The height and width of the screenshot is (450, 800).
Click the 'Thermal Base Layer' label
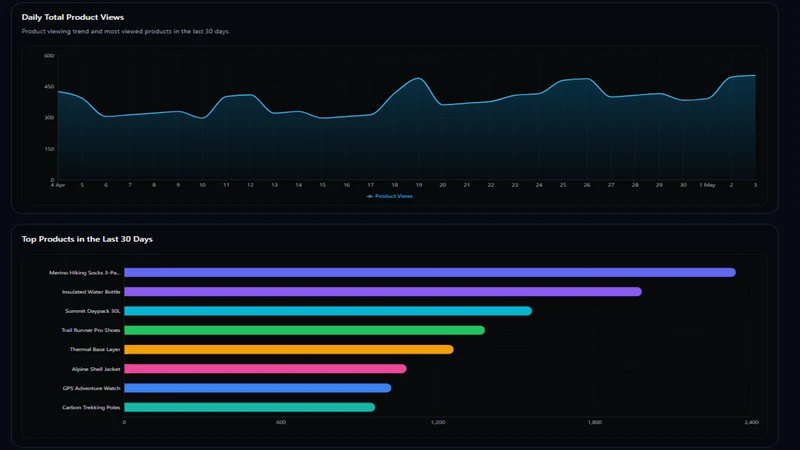point(95,349)
